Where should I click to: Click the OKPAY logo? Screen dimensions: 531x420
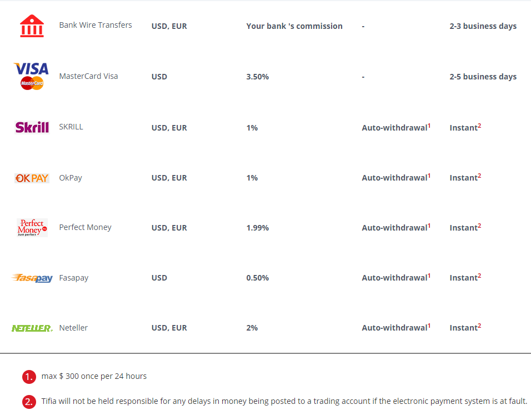[32, 178]
